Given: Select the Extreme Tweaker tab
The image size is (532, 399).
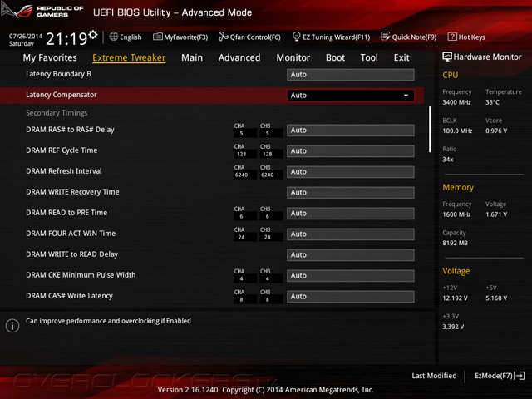Looking at the screenshot, I should tap(129, 57).
